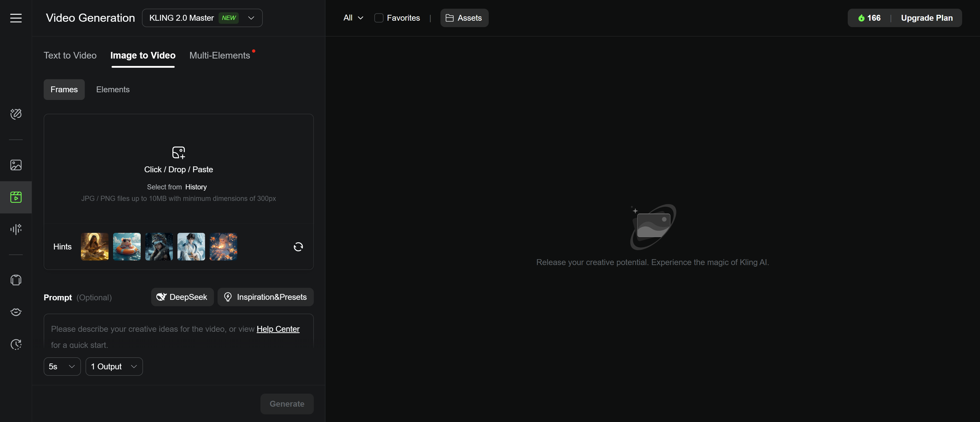The height and width of the screenshot is (422, 980).
Task: Click the green credits flame icon
Action: (x=861, y=18)
